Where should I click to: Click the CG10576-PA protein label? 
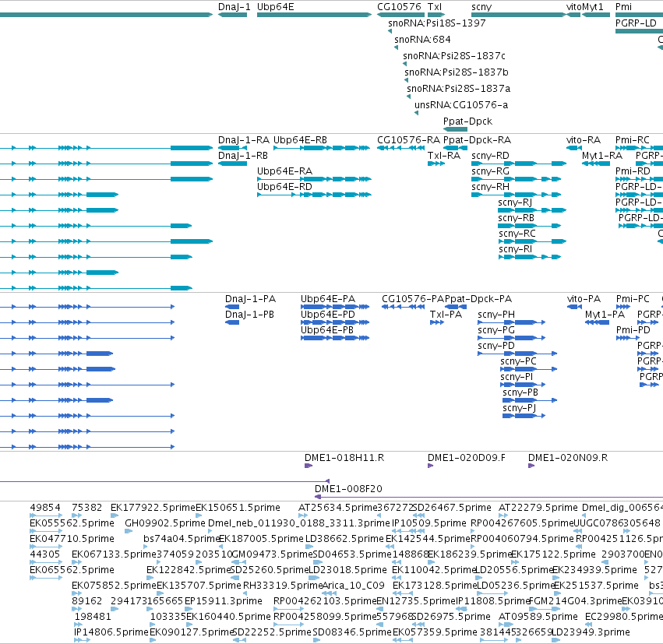tap(413, 299)
